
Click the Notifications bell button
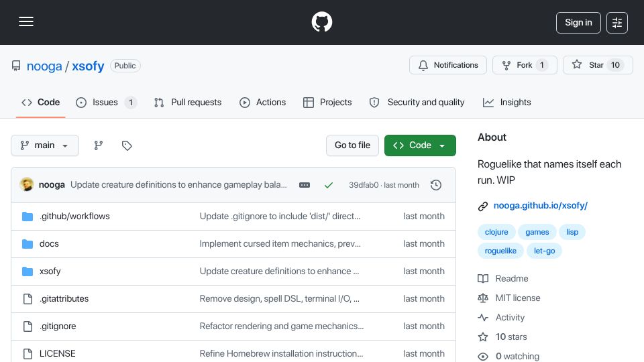pyautogui.click(x=447, y=65)
